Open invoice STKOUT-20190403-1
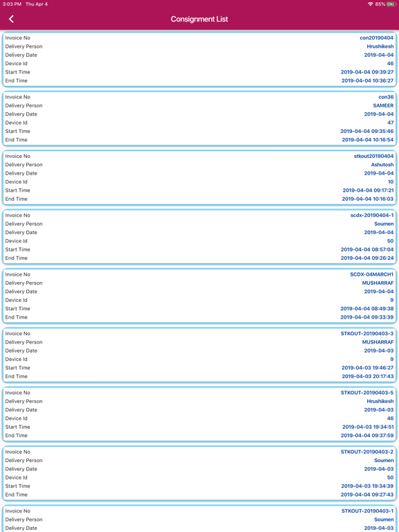The image size is (399, 532). pyautogui.click(x=367, y=511)
